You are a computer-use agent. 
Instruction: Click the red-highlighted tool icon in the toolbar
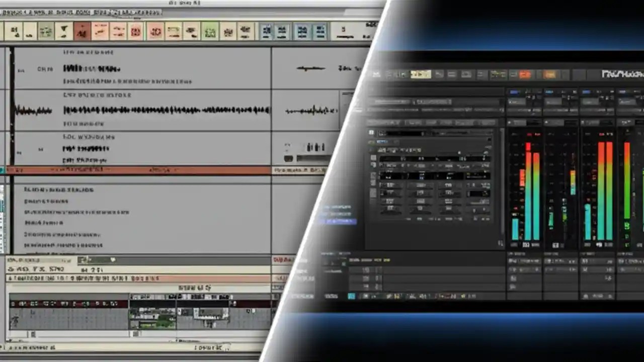tap(83, 31)
